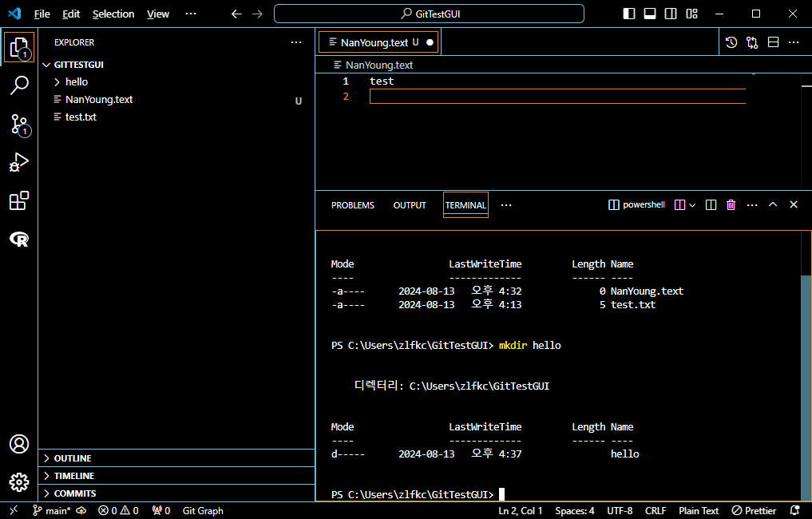812x519 pixels.
Task: Change encoding via UTF-8
Action: click(620, 511)
